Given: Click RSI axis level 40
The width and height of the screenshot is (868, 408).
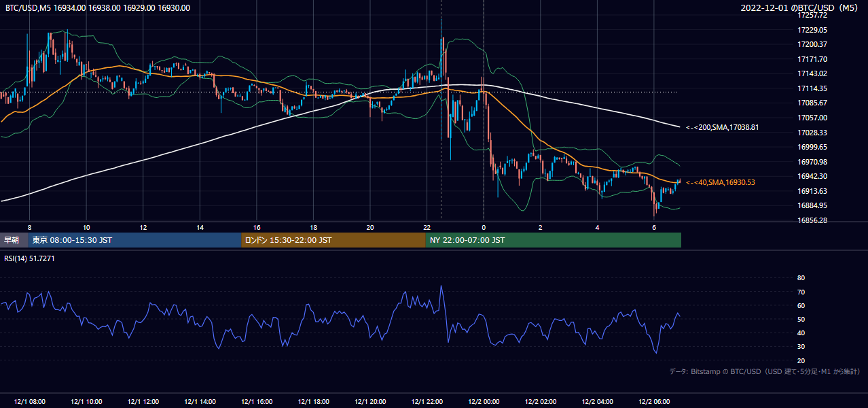Looking at the screenshot, I should click(801, 333).
